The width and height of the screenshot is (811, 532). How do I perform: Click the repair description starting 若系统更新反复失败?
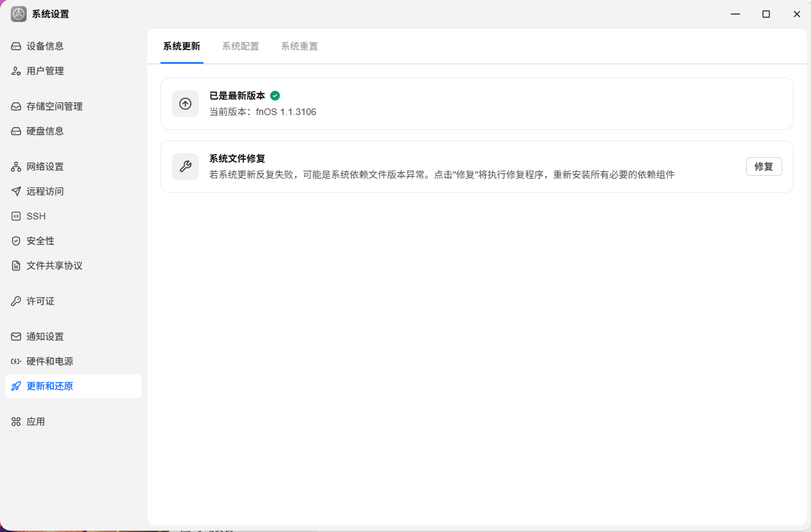442,175
